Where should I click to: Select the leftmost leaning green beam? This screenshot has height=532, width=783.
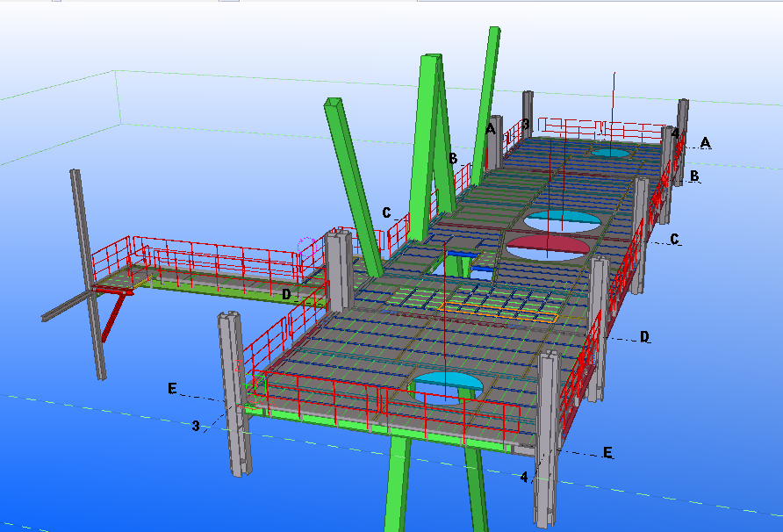point(355,184)
